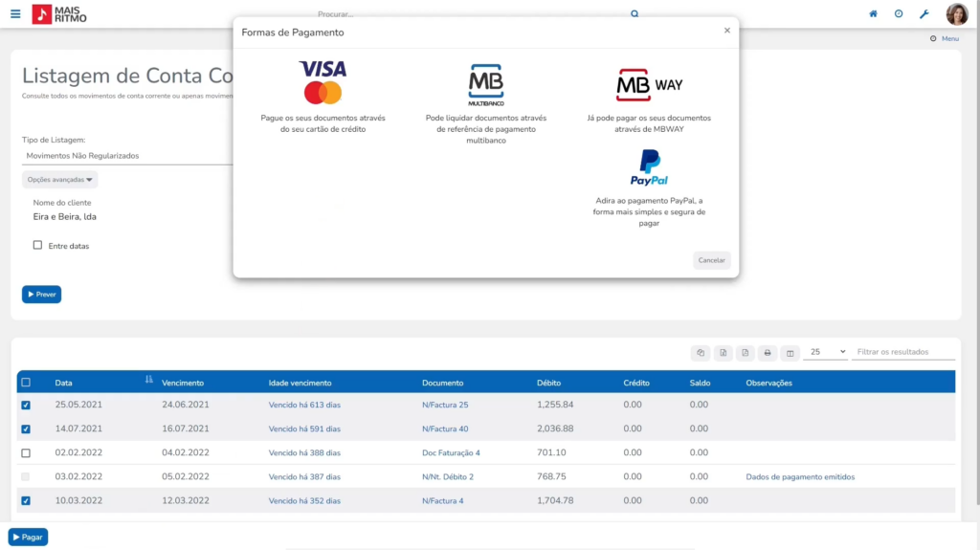
Task: Sort by Saldo column header
Action: tap(700, 383)
